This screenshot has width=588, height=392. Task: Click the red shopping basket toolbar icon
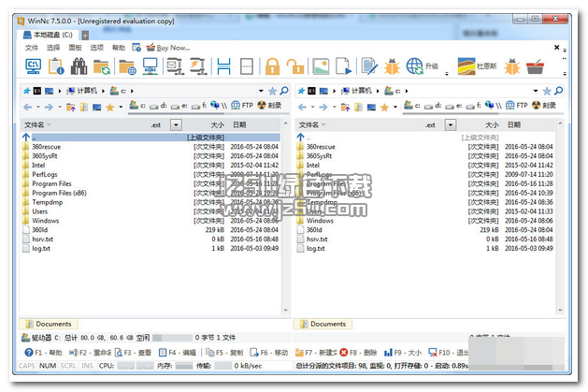pos(535,66)
